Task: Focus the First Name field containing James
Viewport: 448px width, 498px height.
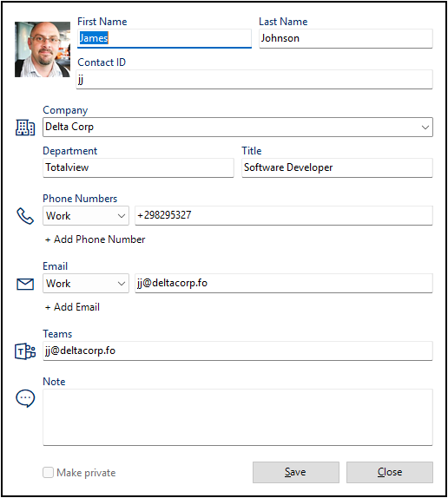Action: [x=164, y=38]
